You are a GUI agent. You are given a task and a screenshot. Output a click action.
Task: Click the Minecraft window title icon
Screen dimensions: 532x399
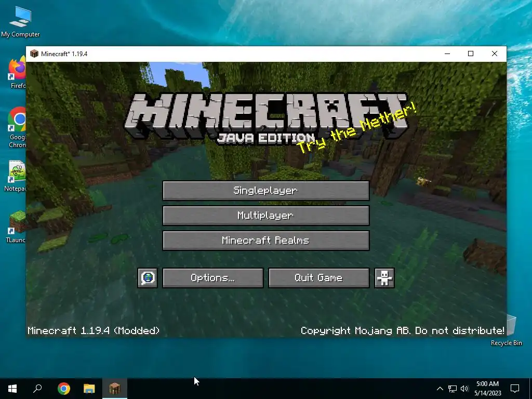tap(34, 54)
